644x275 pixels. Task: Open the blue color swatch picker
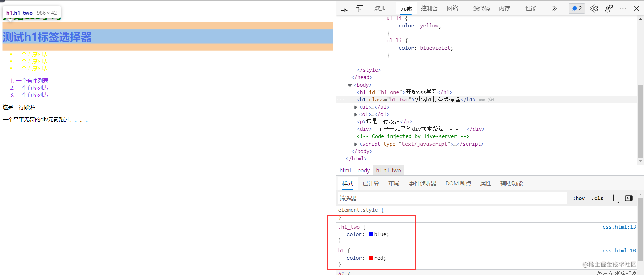coord(371,234)
